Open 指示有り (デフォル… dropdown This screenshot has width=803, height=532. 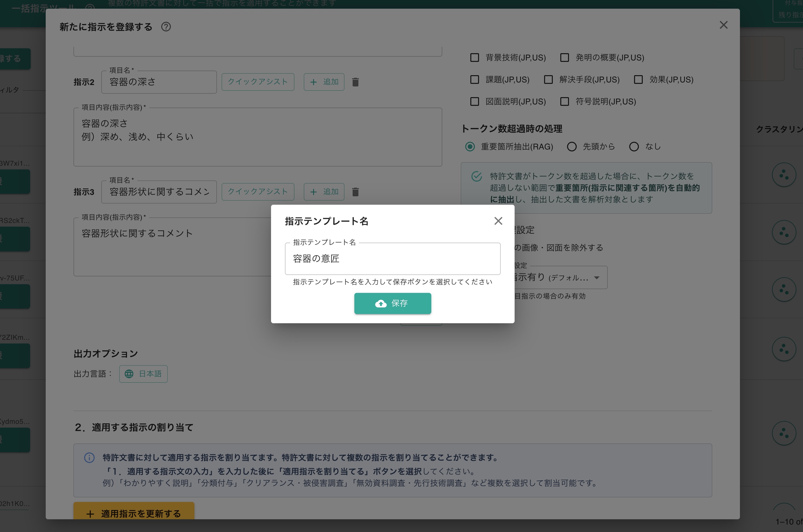pos(561,278)
